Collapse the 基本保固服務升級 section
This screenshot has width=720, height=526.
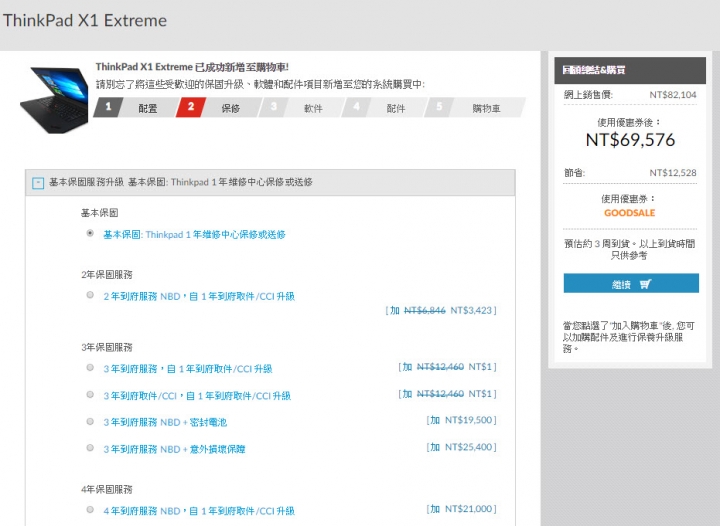(38, 183)
